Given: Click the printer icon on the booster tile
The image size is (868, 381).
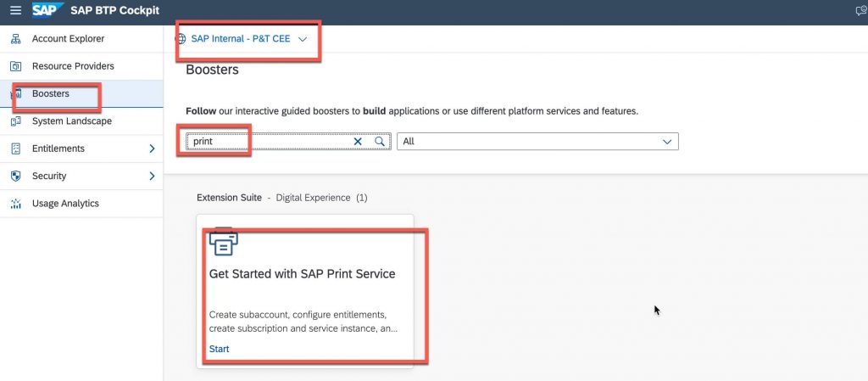Looking at the screenshot, I should [224, 242].
